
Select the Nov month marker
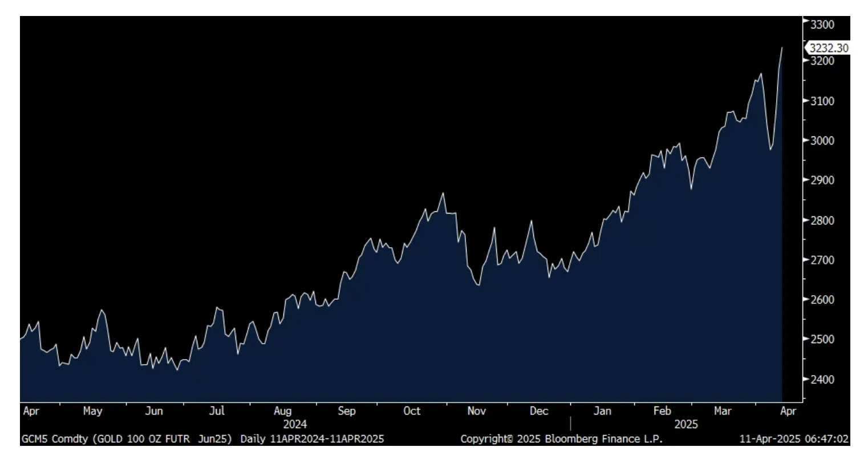click(476, 410)
